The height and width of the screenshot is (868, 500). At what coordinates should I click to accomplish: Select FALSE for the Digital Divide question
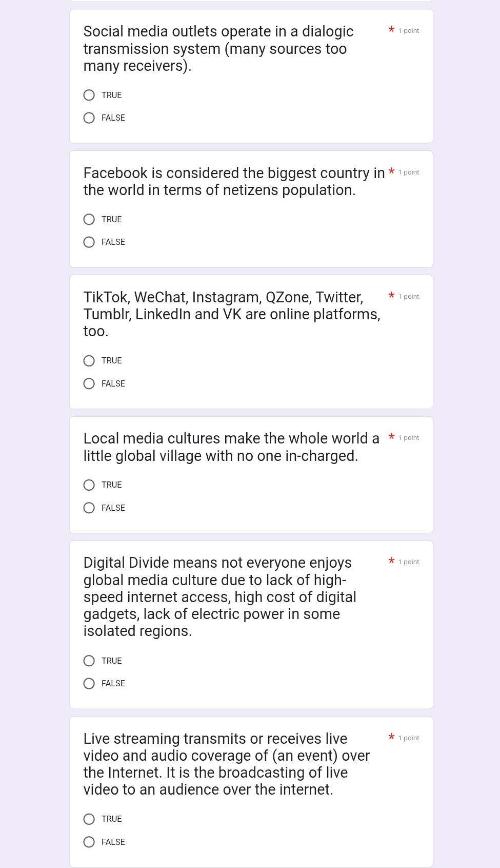(x=89, y=683)
